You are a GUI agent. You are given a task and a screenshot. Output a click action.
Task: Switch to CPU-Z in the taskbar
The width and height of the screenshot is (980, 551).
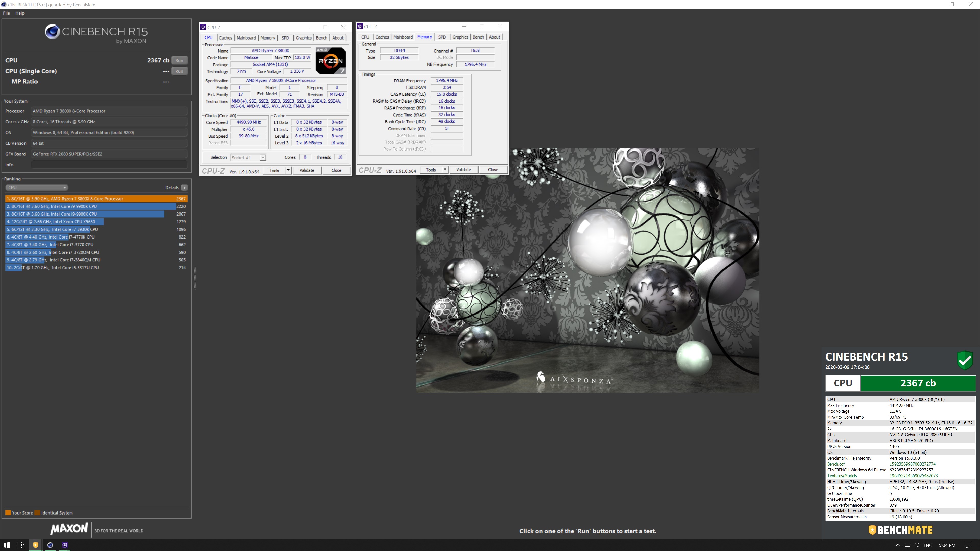65,545
